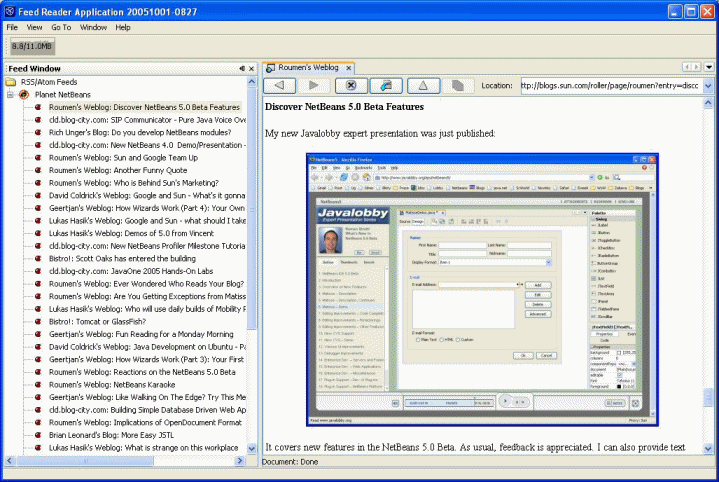The width and height of the screenshot is (719, 482).
Task: Select the Roumen's Weblog tab
Action: [306, 67]
